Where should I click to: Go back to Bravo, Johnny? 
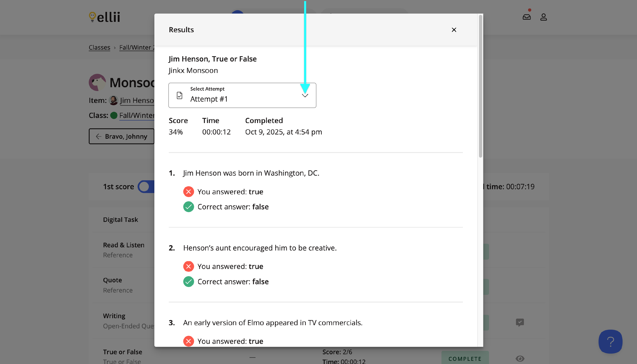pyautogui.click(x=121, y=136)
